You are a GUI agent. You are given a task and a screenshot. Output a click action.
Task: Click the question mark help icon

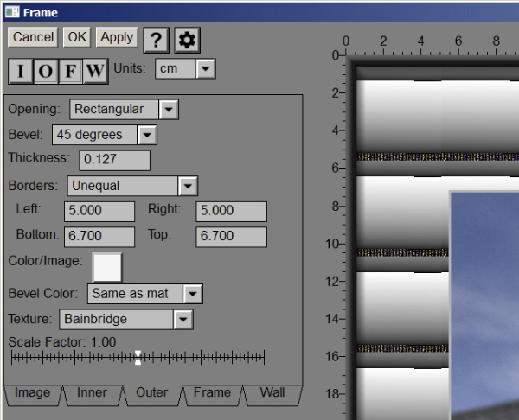156,39
